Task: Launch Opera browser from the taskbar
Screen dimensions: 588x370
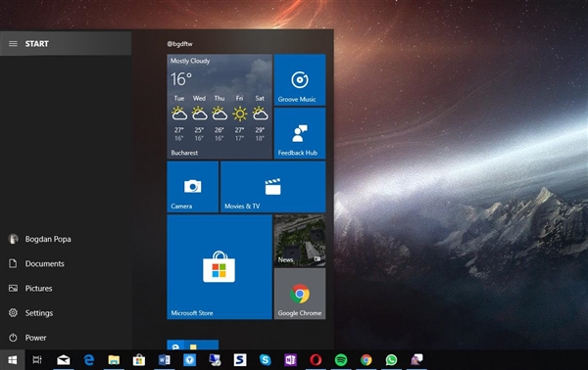Action: (x=316, y=360)
